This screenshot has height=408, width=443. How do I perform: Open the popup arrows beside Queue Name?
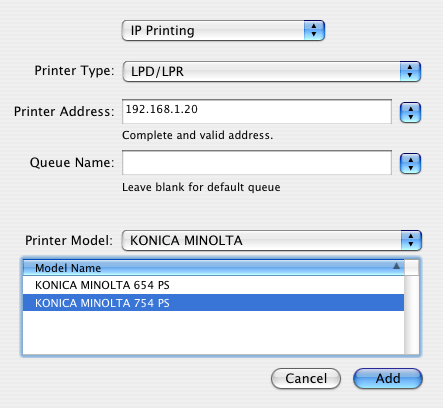[x=410, y=164]
